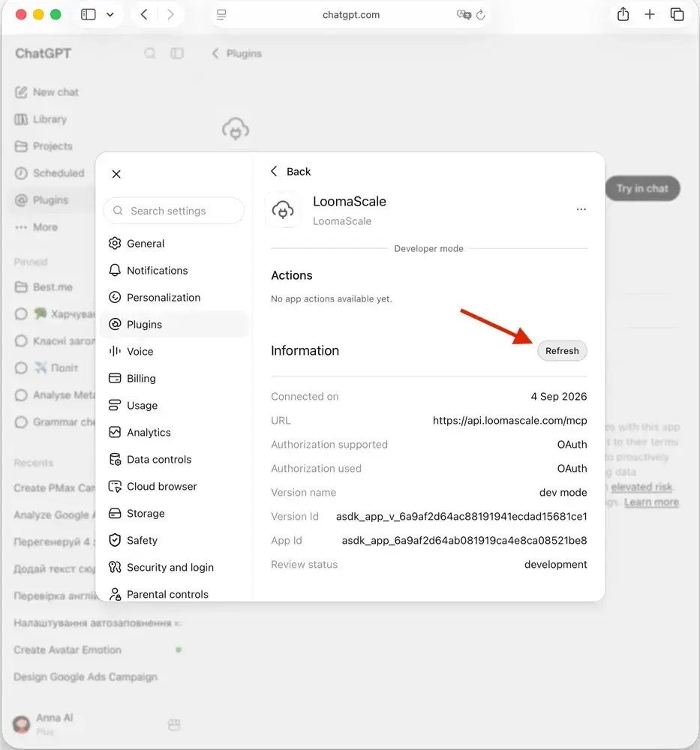Click the Voice waveform icon
700x750 pixels.
[x=115, y=352]
